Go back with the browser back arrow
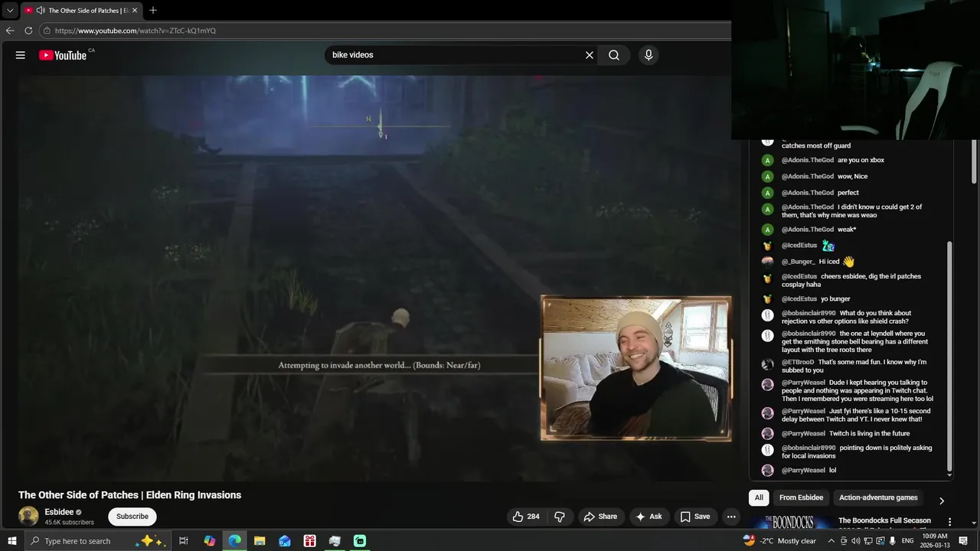The height and width of the screenshot is (551, 980). tap(10, 31)
